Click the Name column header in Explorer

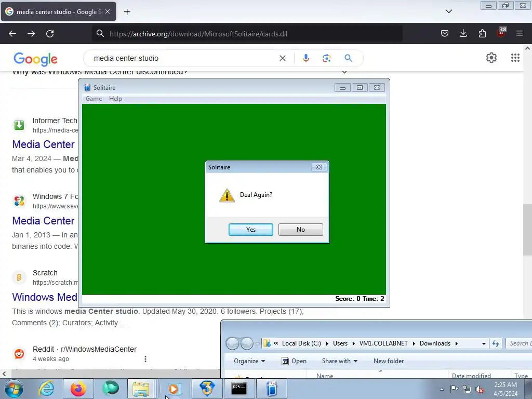pyautogui.click(x=325, y=376)
